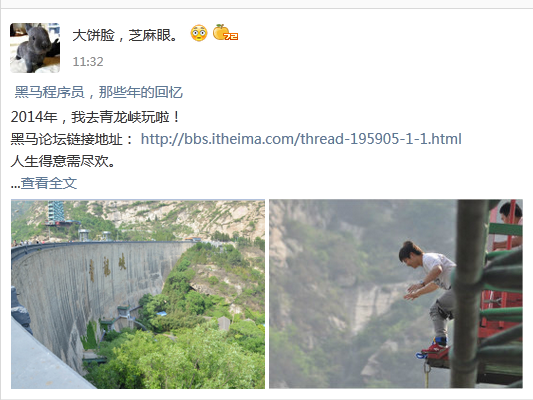Click the flushed-face emoji beside the username
This screenshot has height=400, width=533.
coord(199,33)
